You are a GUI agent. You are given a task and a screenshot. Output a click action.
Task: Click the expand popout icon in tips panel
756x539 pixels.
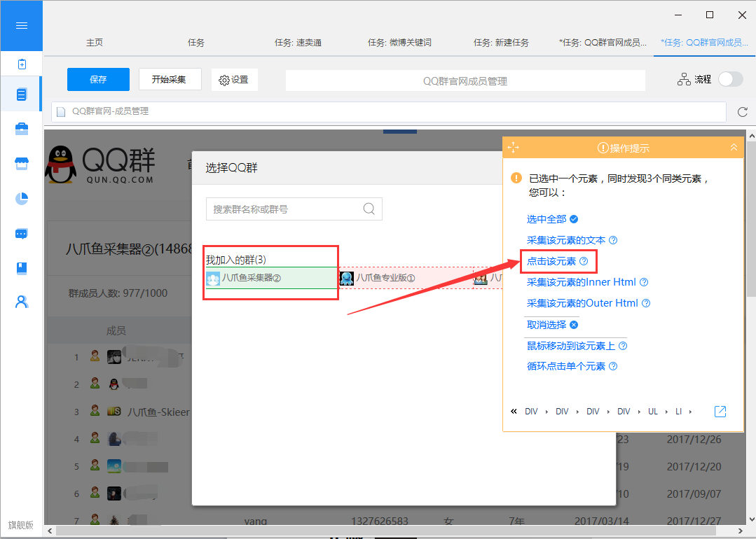[x=720, y=412]
